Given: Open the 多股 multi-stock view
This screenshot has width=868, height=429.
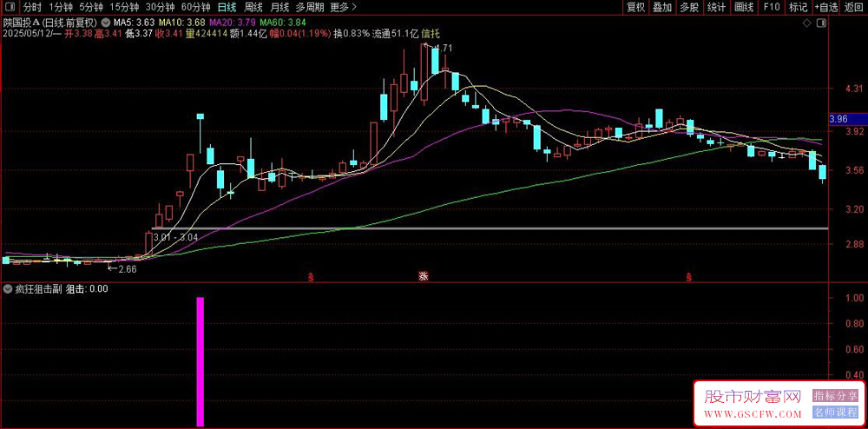Looking at the screenshot, I should (689, 7).
